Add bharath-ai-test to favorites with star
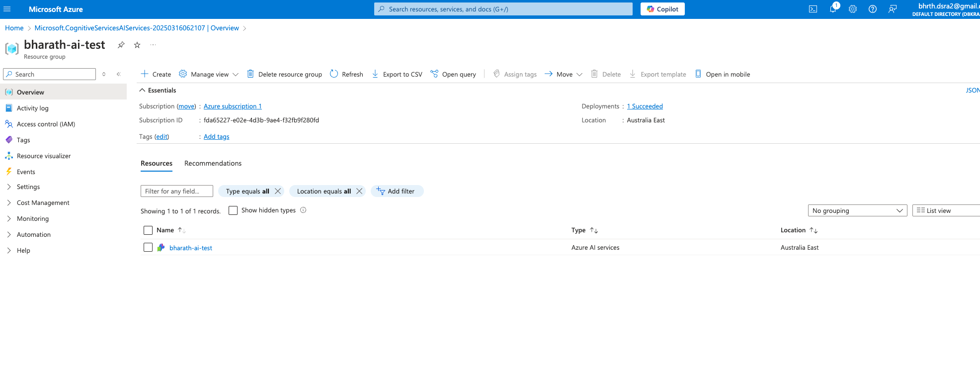The width and height of the screenshot is (980, 392). pyautogui.click(x=137, y=45)
